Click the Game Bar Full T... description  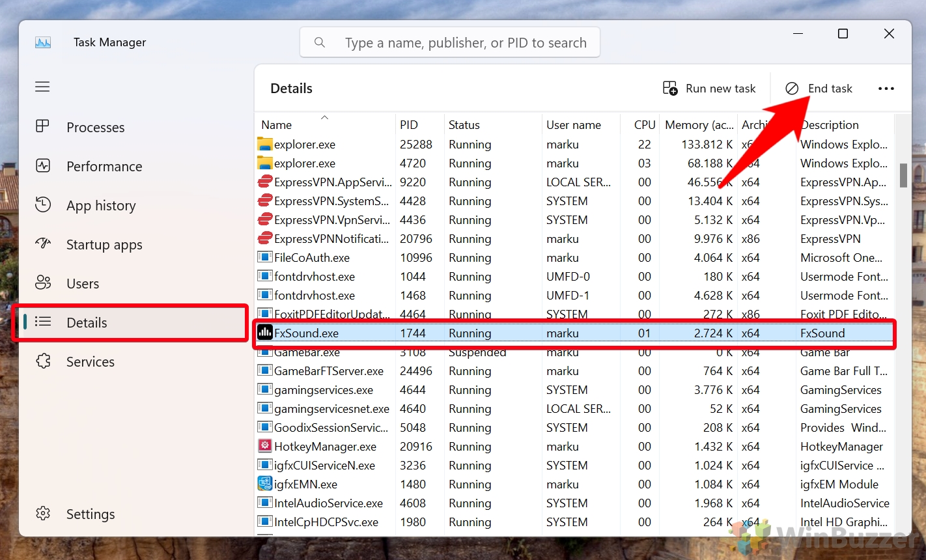pos(844,371)
